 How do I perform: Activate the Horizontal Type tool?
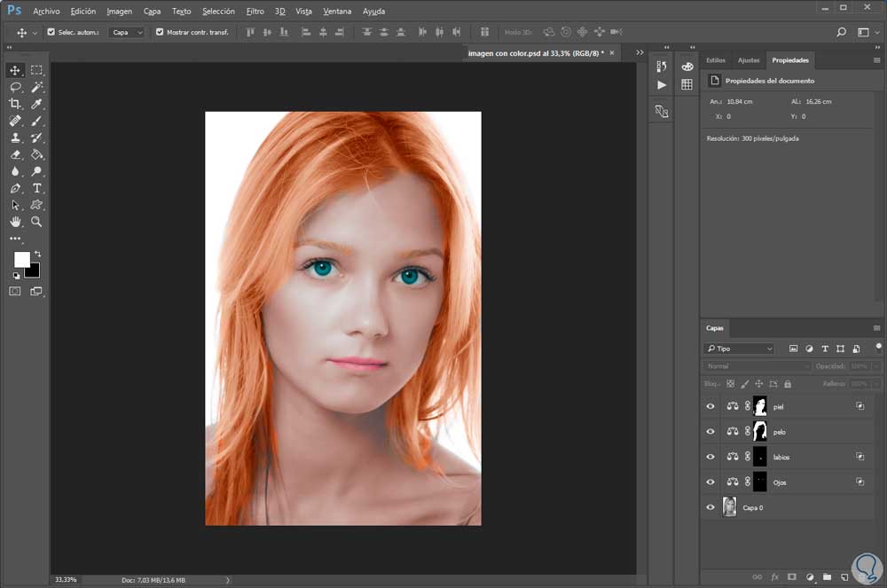(37, 188)
